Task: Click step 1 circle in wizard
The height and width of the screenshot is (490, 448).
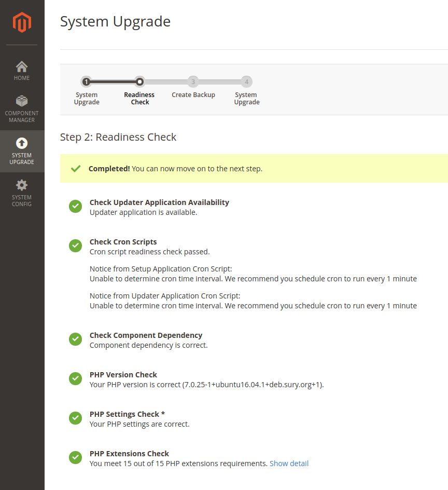Action: [x=86, y=82]
